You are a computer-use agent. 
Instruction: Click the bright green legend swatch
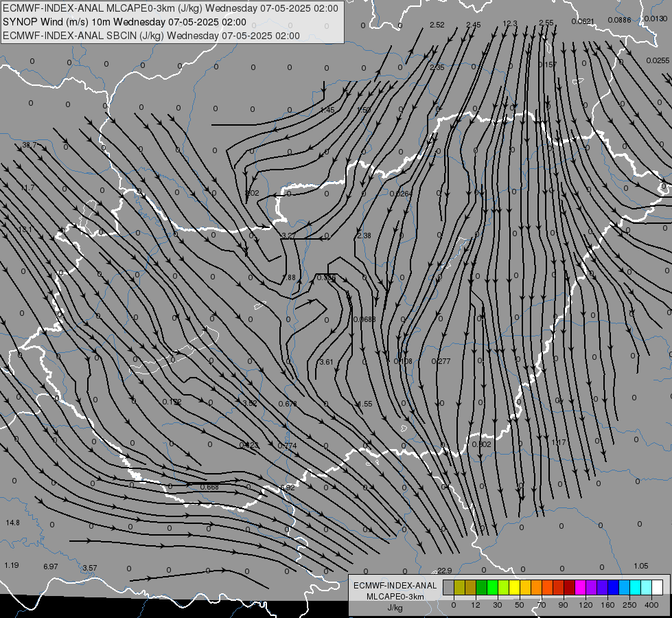coord(492,587)
